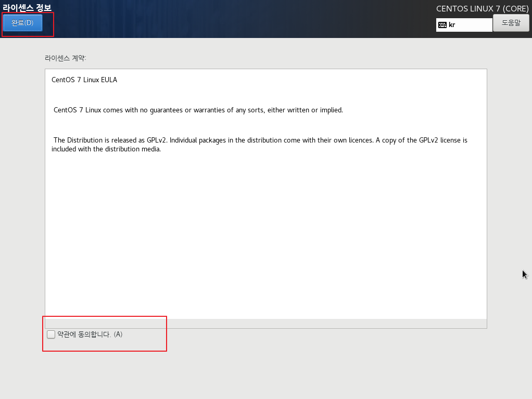The width and height of the screenshot is (532, 399).
Task: Click the CentOS 7 Linux EULA heading text
Action: click(84, 80)
